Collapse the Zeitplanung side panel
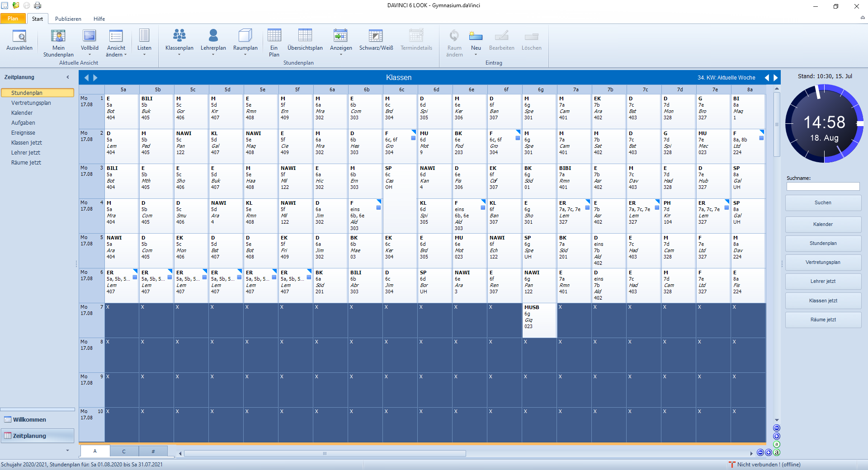This screenshot has width=868, height=470. [68, 77]
